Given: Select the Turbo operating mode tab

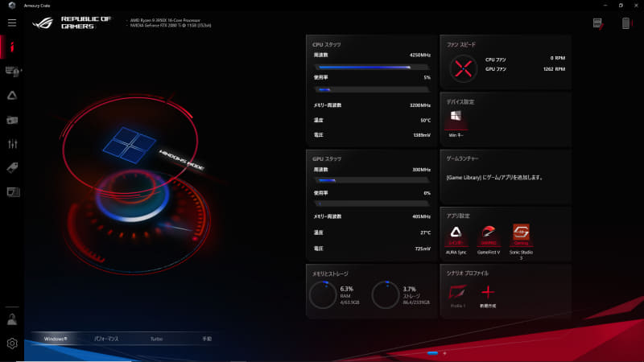Looking at the screenshot, I should pyautogui.click(x=156, y=339).
